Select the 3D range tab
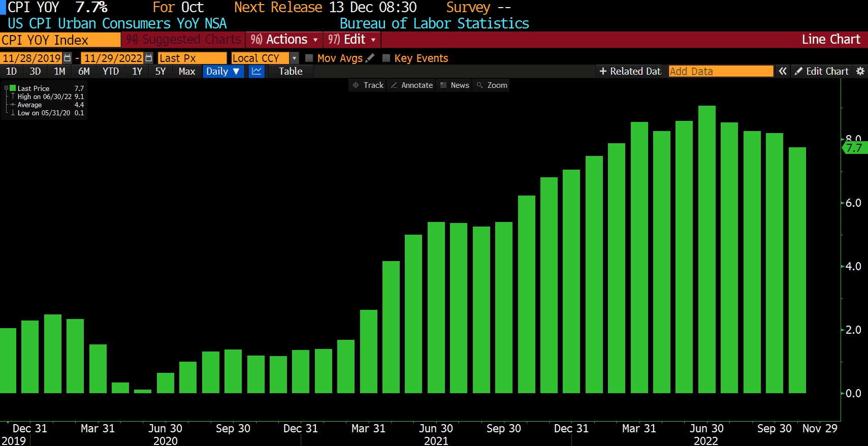The image size is (868, 446). point(35,72)
